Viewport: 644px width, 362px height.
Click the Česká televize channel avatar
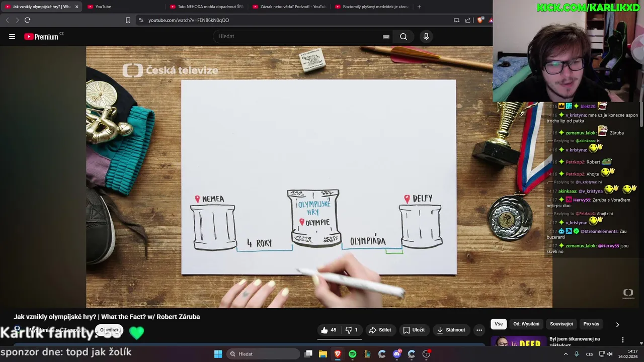tap(17, 330)
